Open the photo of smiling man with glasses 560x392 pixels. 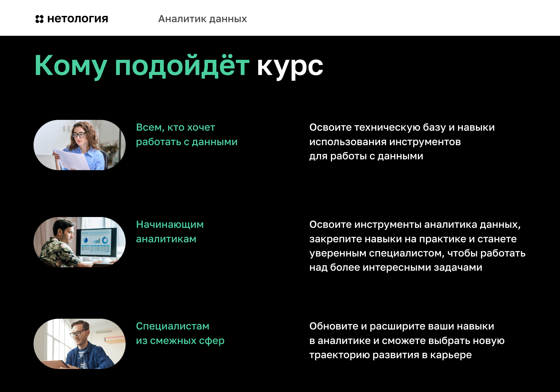pos(80,344)
